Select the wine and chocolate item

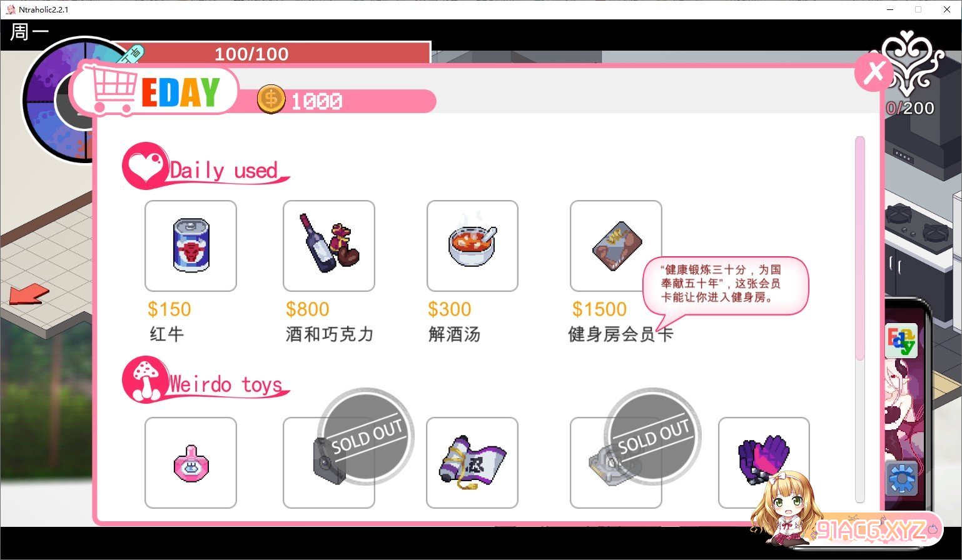(x=329, y=246)
